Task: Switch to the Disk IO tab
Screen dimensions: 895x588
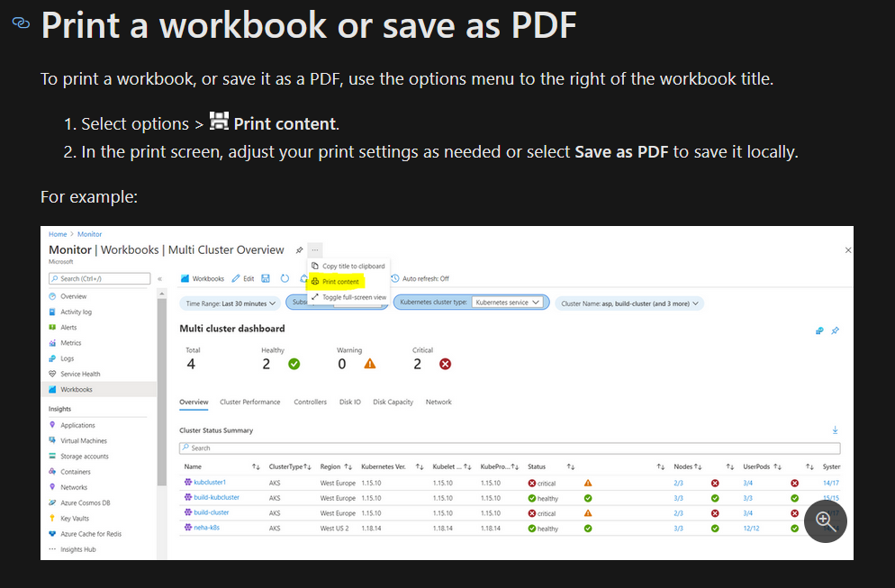Action: point(350,402)
